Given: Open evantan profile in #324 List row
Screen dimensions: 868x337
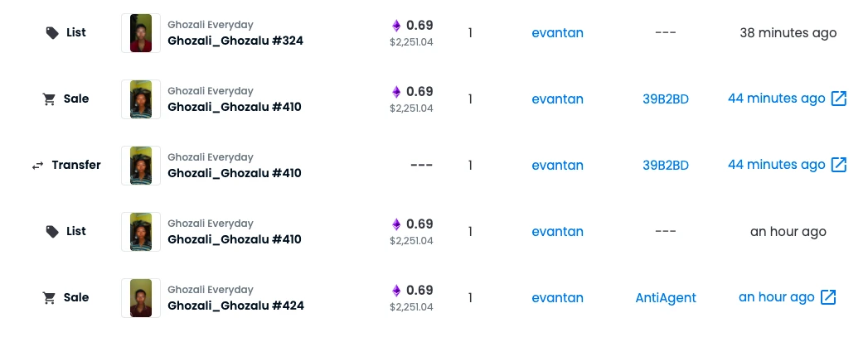Looking at the screenshot, I should (557, 32).
